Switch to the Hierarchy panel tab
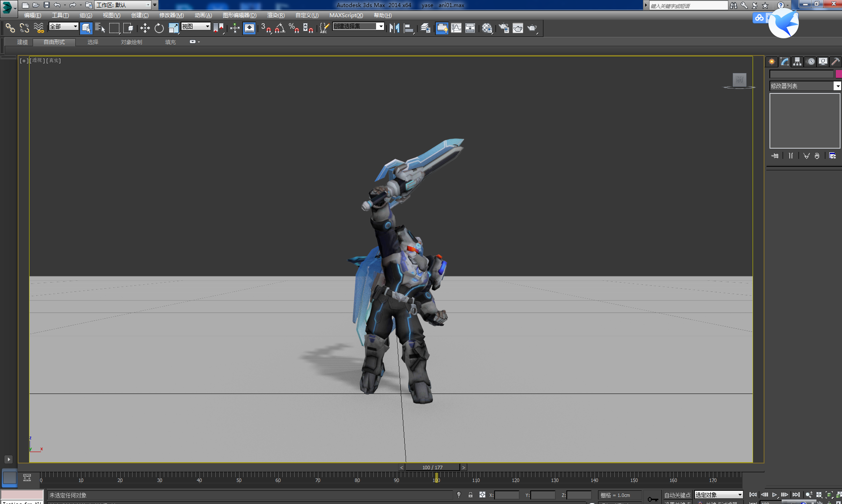The height and width of the screenshot is (504, 842). [x=798, y=62]
